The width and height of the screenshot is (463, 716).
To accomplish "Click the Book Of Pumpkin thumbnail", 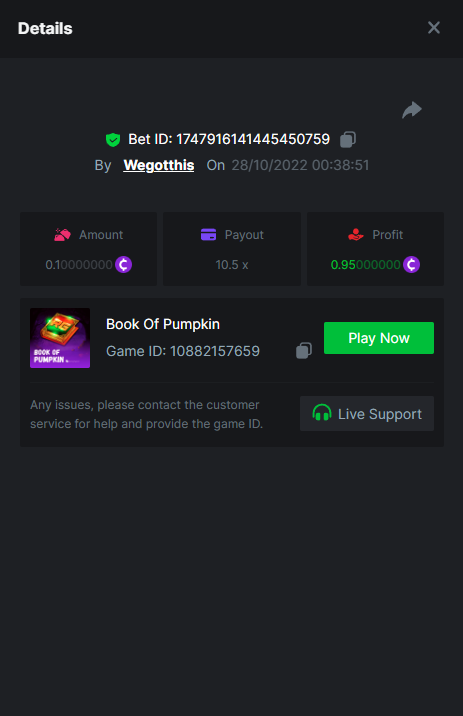I will pos(60,338).
